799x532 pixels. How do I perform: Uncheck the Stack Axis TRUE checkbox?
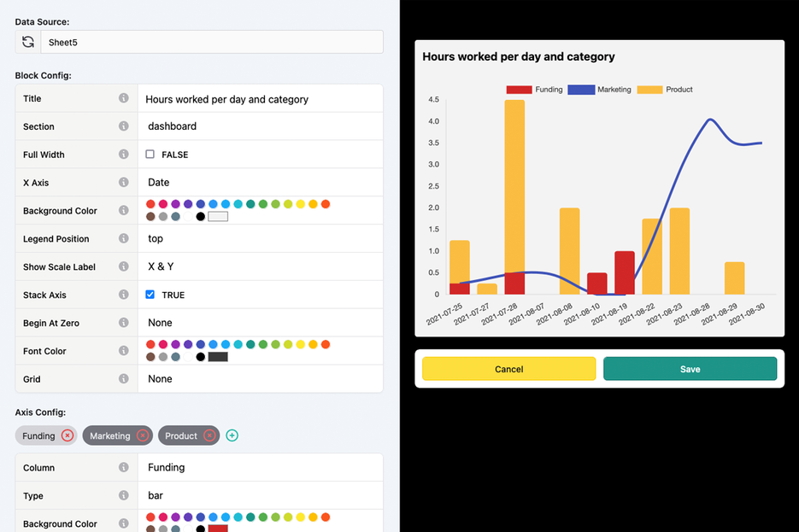pyautogui.click(x=150, y=295)
